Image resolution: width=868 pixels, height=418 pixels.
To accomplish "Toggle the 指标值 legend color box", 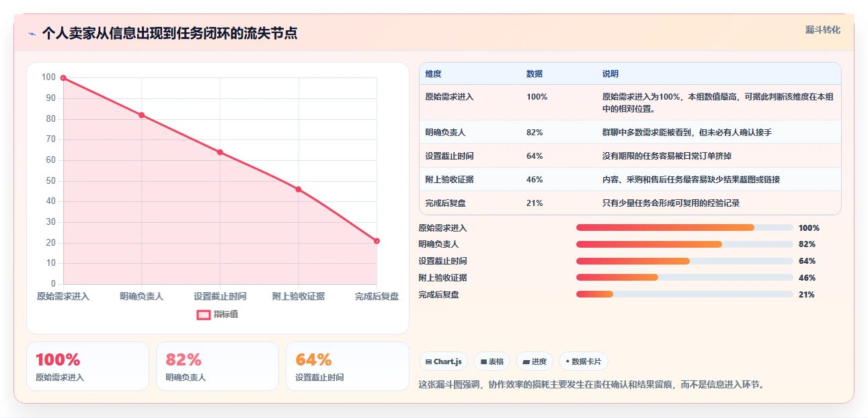I will [204, 314].
